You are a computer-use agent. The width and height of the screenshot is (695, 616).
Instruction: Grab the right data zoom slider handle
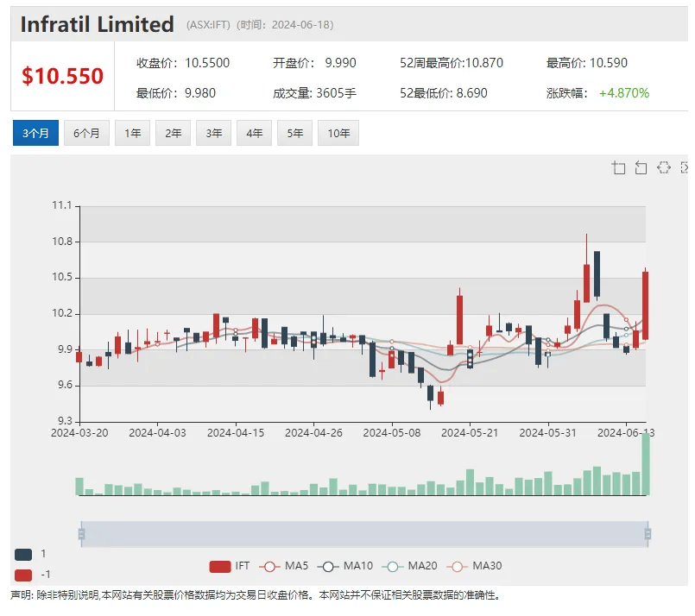coord(648,534)
